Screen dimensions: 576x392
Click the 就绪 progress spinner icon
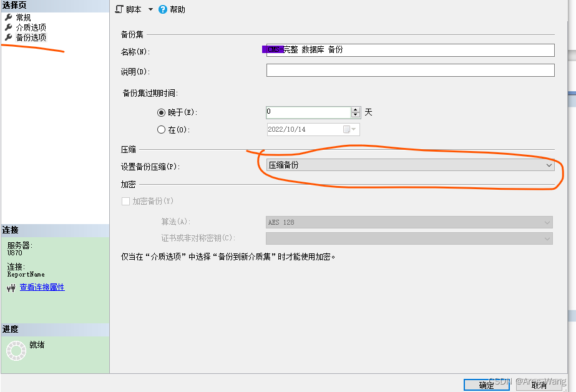click(x=15, y=351)
